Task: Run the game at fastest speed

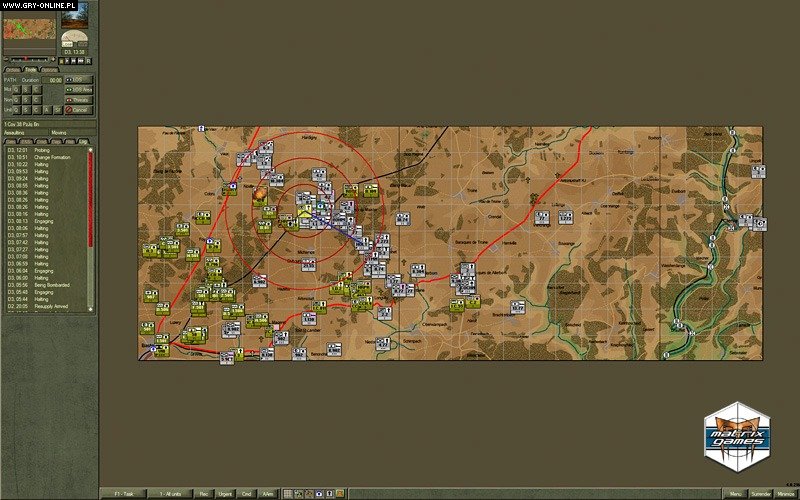Action: tap(81, 61)
